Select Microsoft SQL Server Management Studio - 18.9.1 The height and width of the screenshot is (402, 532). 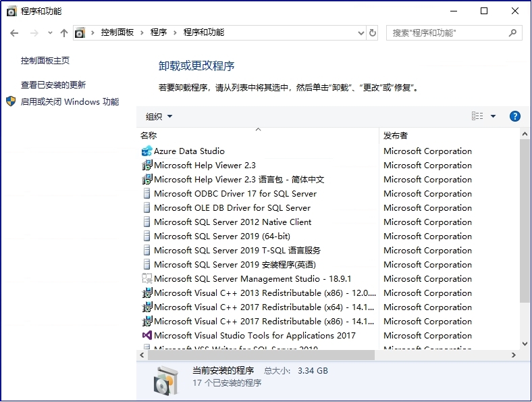point(252,279)
